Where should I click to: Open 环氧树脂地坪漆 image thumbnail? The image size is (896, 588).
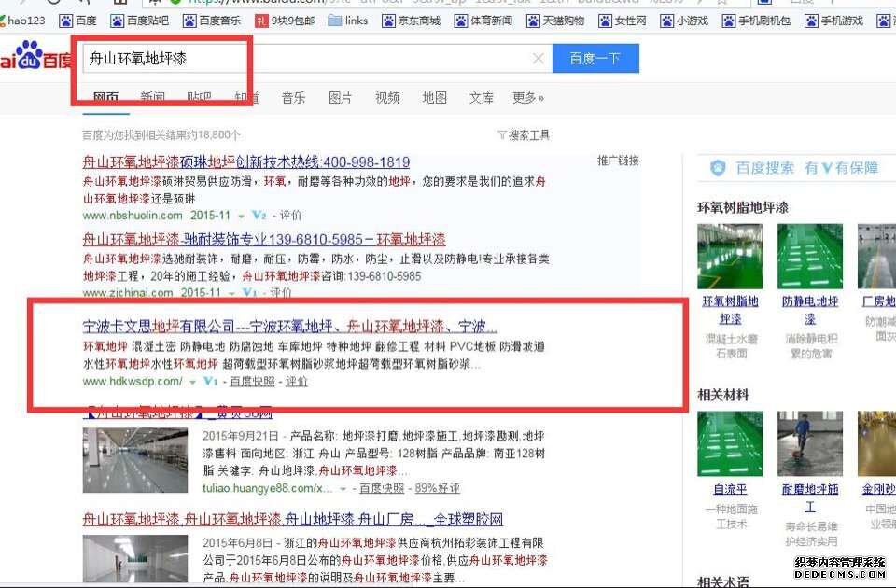pyautogui.click(x=730, y=257)
